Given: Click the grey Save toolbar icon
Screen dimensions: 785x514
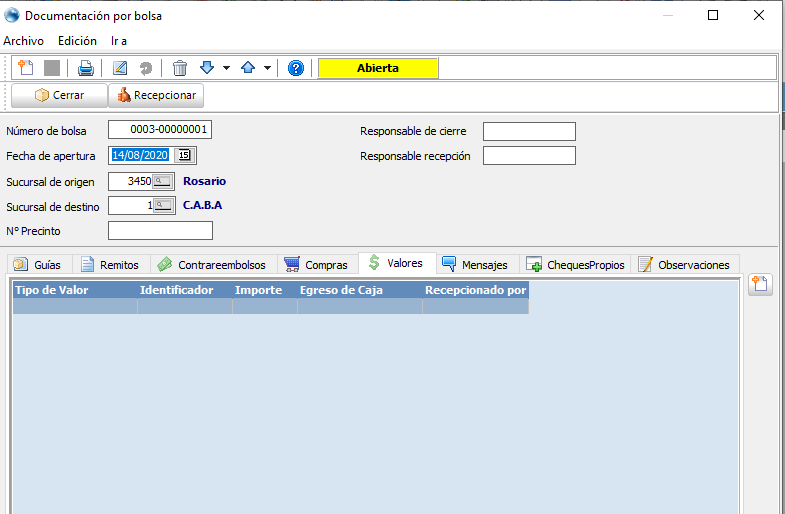Looking at the screenshot, I should [x=52, y=68].
